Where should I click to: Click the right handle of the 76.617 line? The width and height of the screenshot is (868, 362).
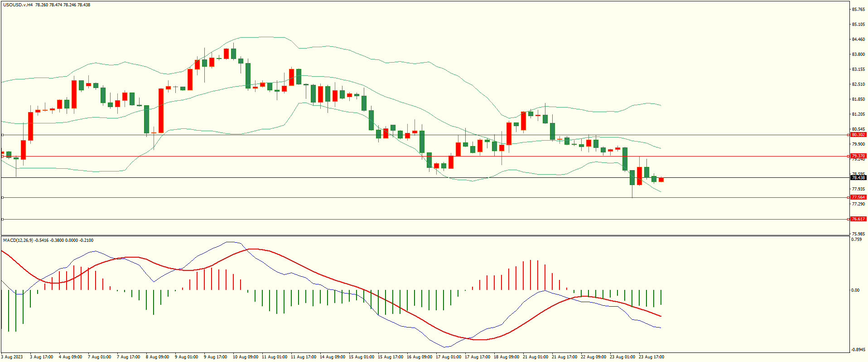coord(849,219)
